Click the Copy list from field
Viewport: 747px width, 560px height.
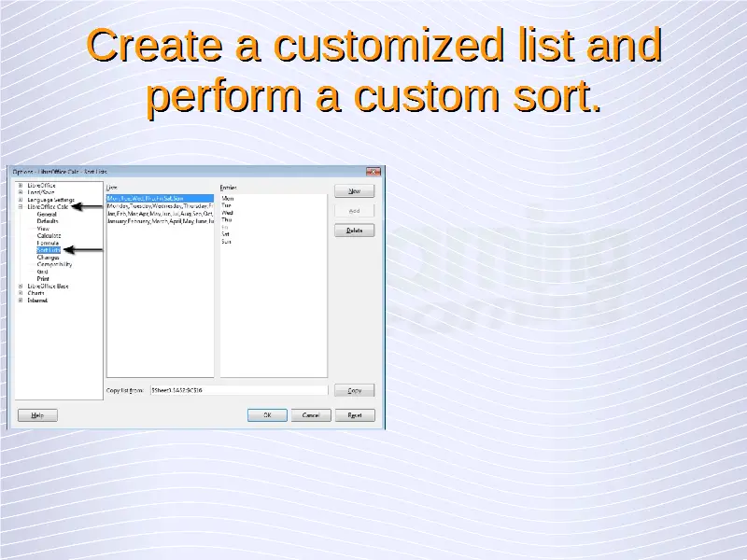pos(238,391)
